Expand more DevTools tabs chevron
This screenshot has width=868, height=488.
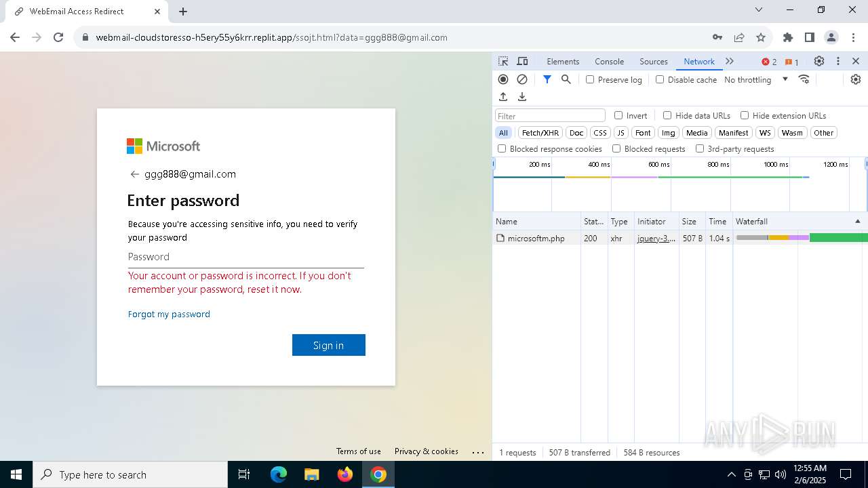730,61
